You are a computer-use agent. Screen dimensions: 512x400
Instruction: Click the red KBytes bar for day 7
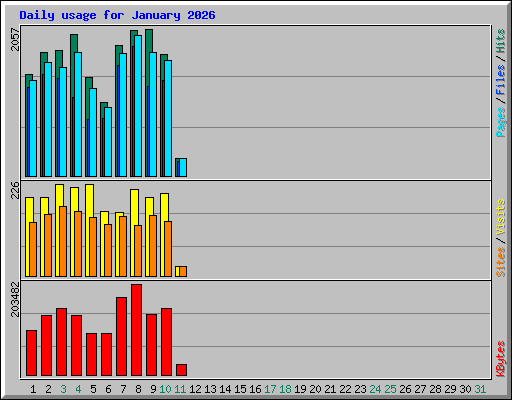click(x=121, y=336)
